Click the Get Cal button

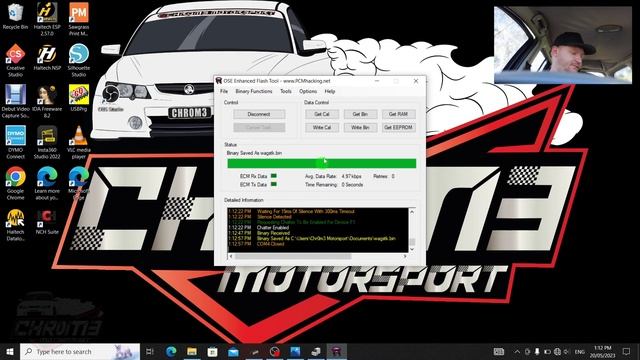(x=322, y=114)
